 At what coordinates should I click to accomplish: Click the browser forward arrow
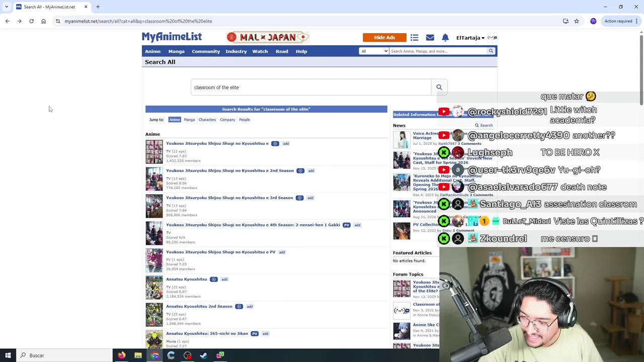tap(19, 21)
